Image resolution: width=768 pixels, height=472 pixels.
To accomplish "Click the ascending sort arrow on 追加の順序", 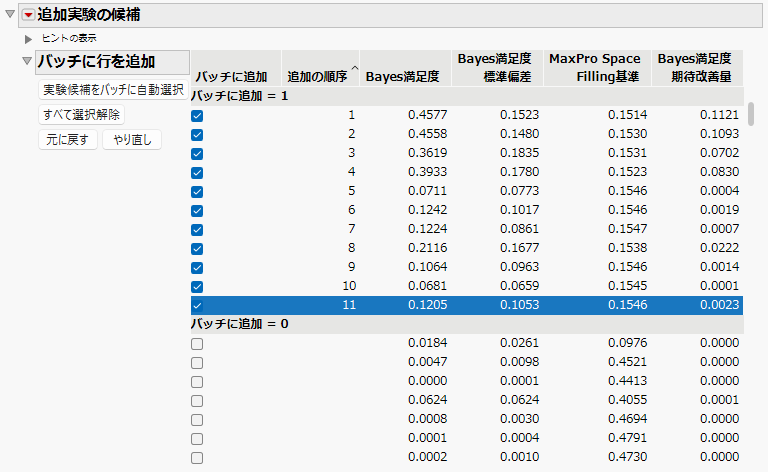I will (x=355, y=68).
